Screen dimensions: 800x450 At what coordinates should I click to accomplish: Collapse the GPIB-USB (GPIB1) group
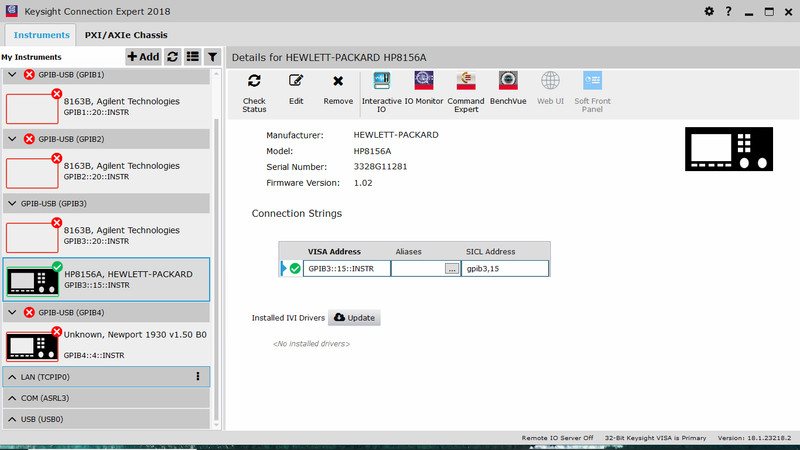coord(12,74)
